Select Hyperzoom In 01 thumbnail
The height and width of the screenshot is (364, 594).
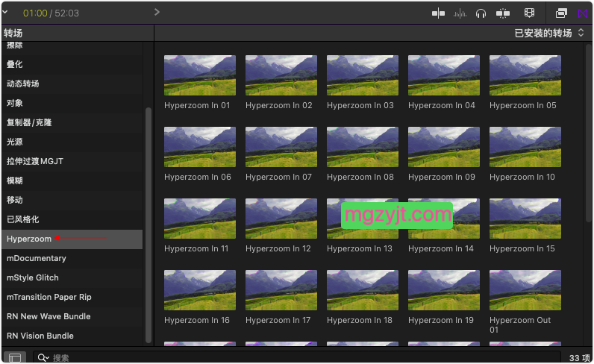point(200,75)
